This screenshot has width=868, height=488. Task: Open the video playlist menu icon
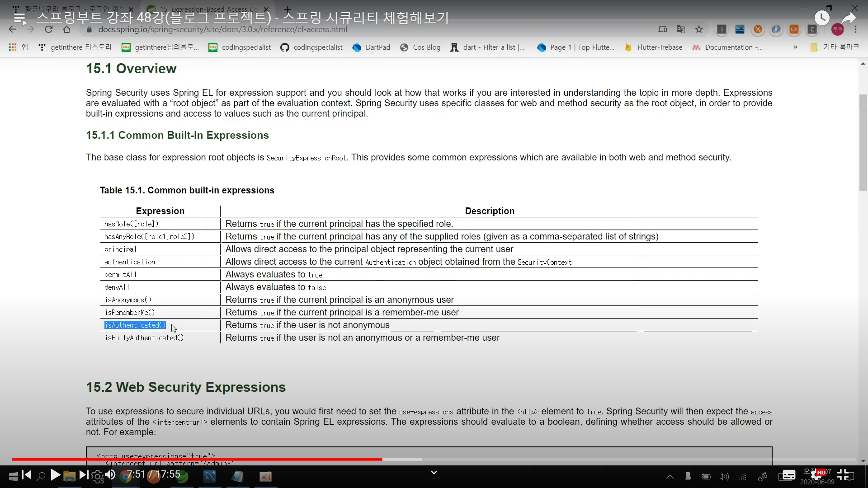(19, 18)
